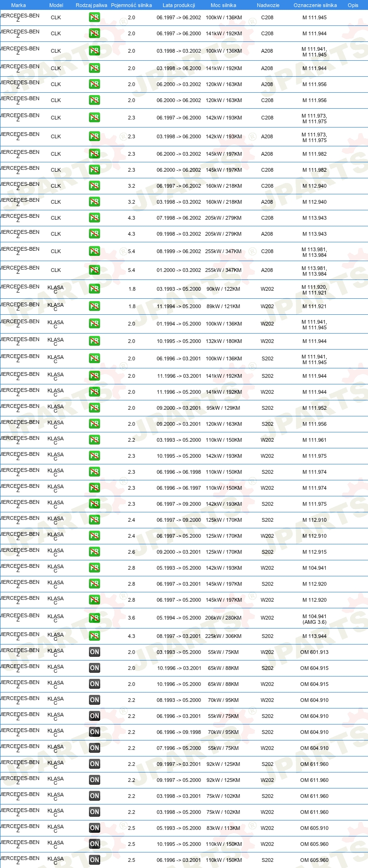Select the engine code OM 601.913 cell
Viewport: 368px width, 868px height.
pos(314,652)
